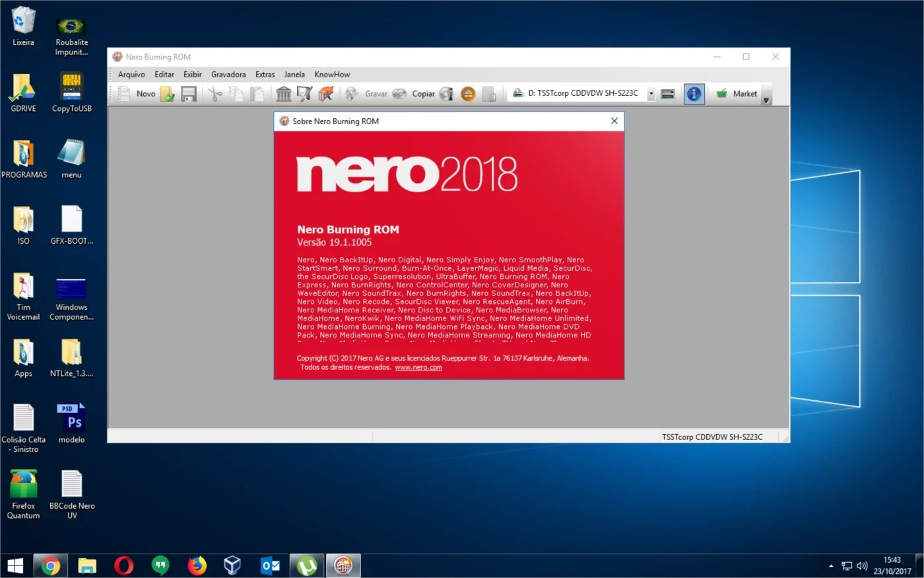This screenshot has height=578, width=924.
Task: Open the network tray icon
Action: (x=847, y=566)
